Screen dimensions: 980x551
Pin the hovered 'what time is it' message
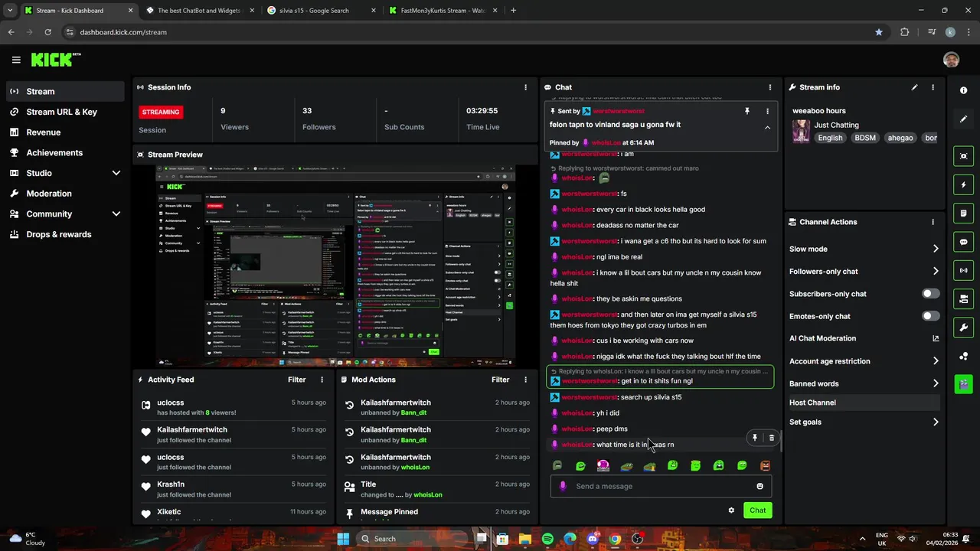tap(754, 438)
